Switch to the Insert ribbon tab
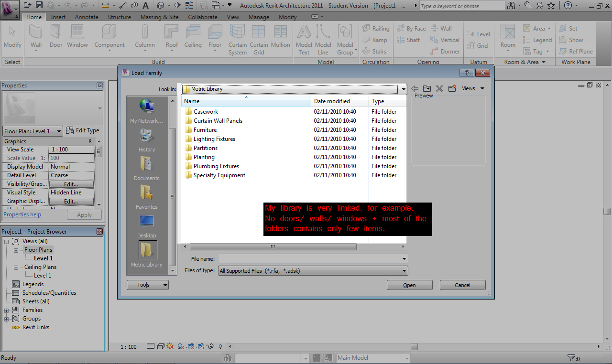 click(x=58, y=17)
